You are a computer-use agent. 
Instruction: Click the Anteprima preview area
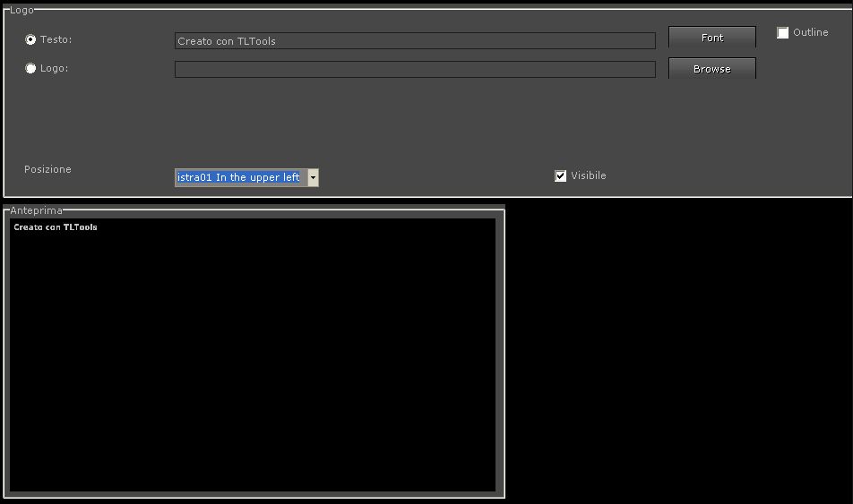point(253,355)
